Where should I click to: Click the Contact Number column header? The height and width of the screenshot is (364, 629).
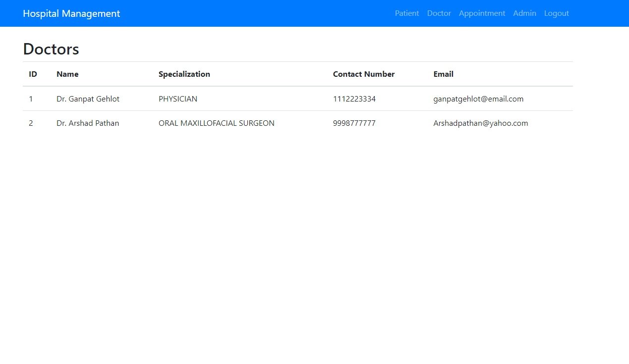(363, 74)
